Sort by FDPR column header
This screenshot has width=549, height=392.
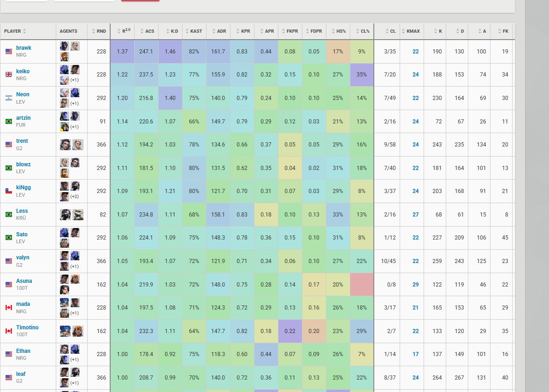[x=314, y=31]
